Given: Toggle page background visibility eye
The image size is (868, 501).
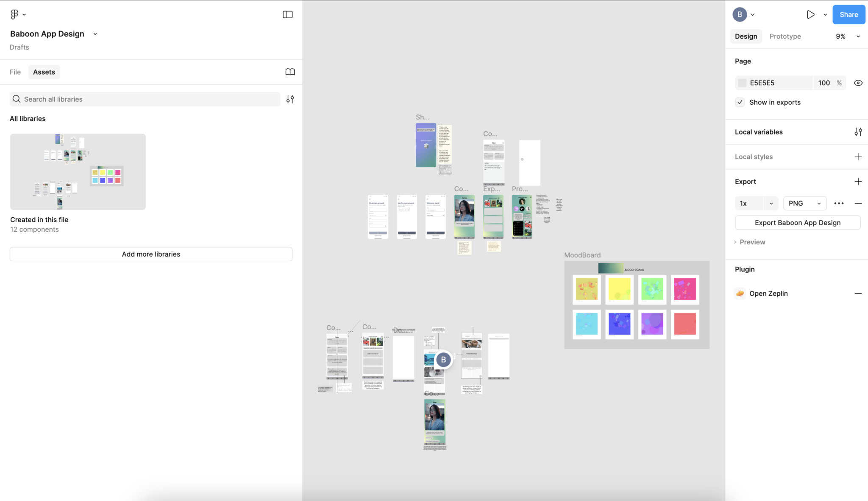Looking at the screenshot, I should 858,83.
